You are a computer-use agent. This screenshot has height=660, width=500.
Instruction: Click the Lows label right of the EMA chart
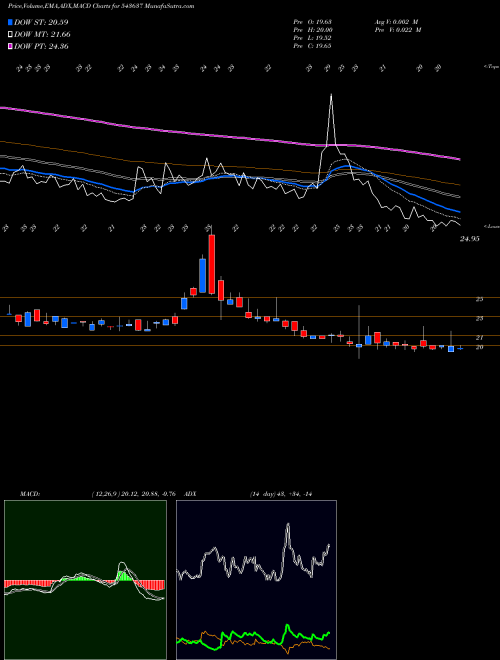pos(492,226)
